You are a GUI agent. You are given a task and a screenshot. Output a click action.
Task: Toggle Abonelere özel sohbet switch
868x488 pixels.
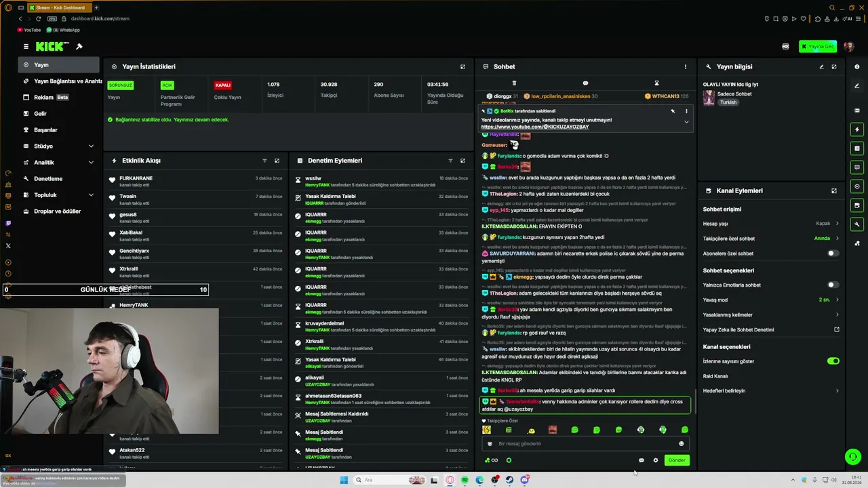point(833,253)
